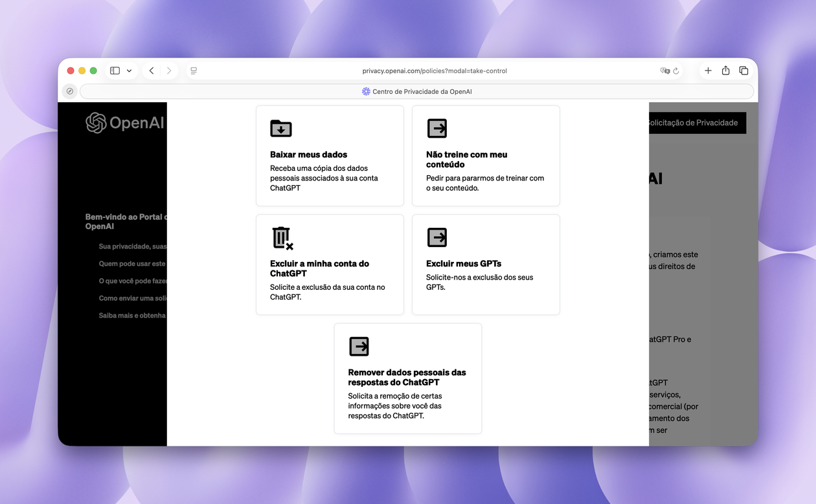Click the Safari share icon
Viewport: 816px width, 504px height.
click(x=725, y=71)
